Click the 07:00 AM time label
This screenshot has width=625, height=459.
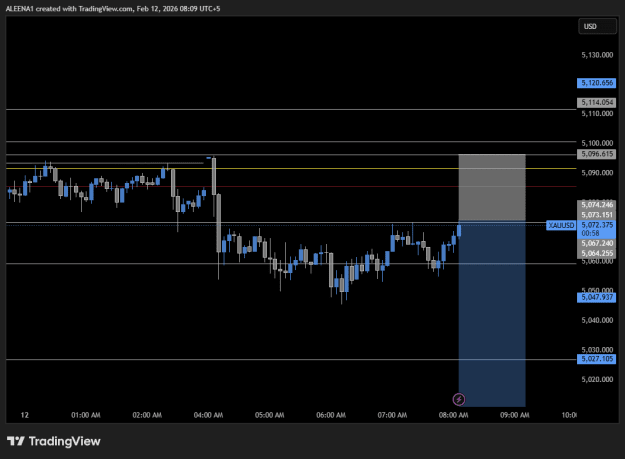[x=392, y=415]
